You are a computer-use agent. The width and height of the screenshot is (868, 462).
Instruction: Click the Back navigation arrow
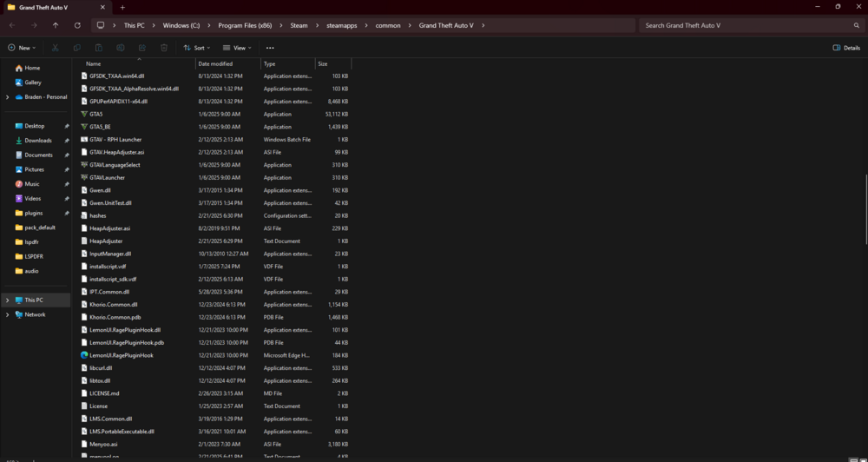point(12,25)
